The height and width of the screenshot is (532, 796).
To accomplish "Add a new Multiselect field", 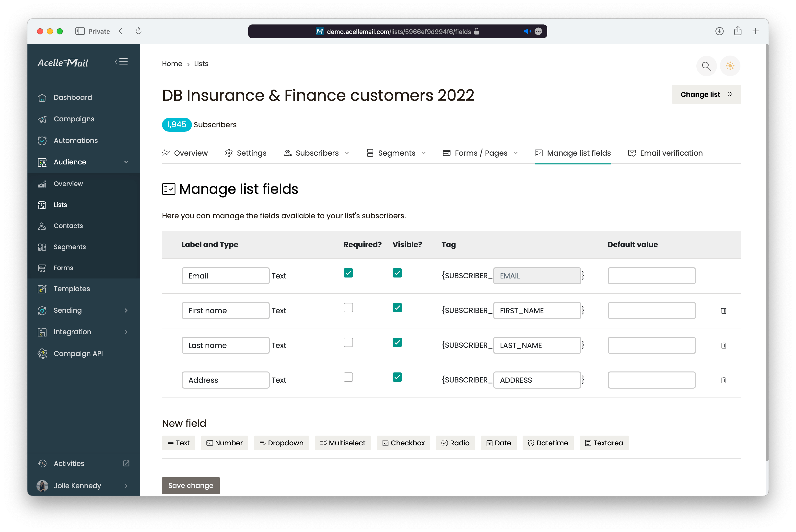I will (x=343, y=443).
